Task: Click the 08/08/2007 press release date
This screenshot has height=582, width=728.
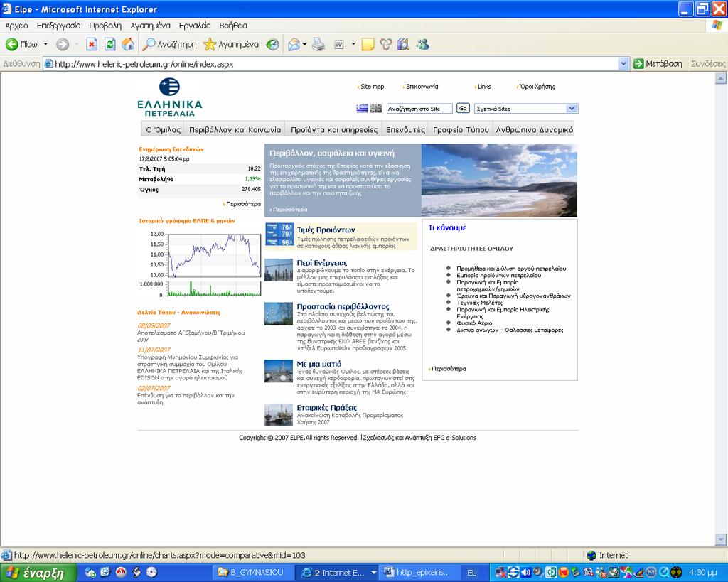Action: [154, 325]
